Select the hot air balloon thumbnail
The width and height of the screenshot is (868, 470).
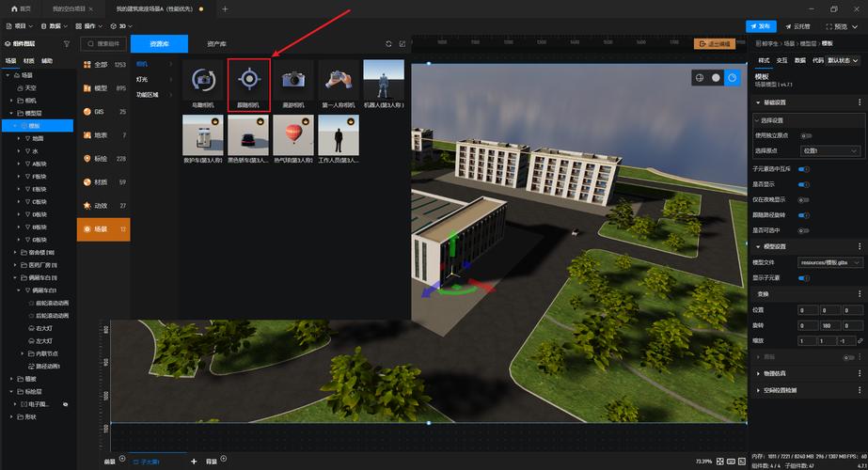tap(293, 135)
